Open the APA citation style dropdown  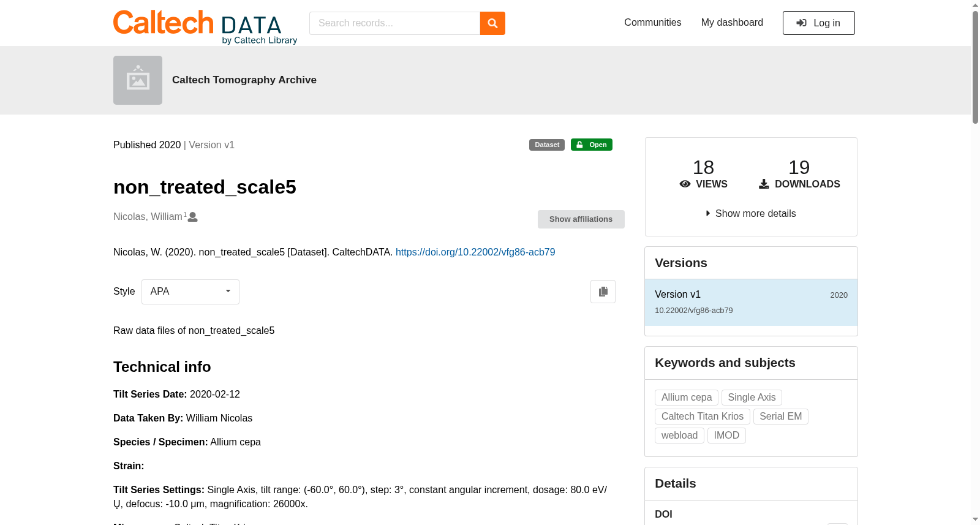point(190,292)
